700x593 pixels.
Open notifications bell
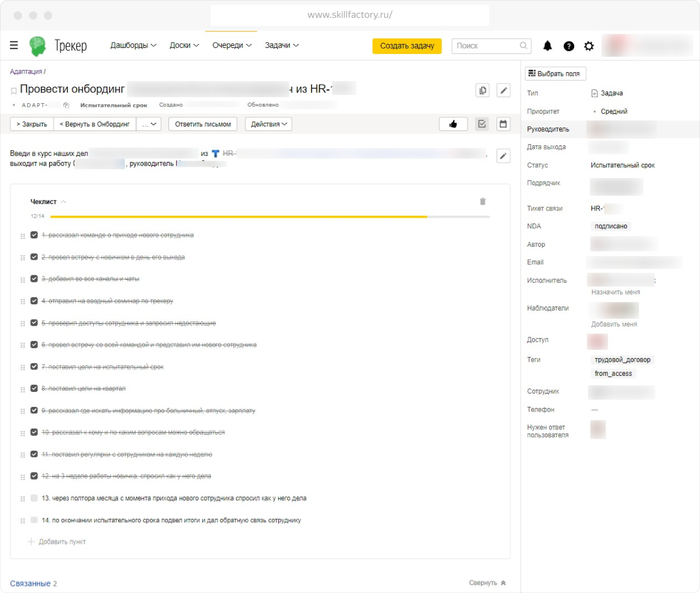(548, 46)
